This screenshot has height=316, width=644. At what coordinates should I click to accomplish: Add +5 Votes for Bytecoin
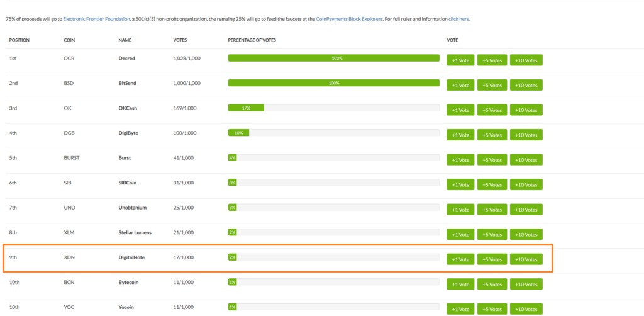tap(492, 284)
